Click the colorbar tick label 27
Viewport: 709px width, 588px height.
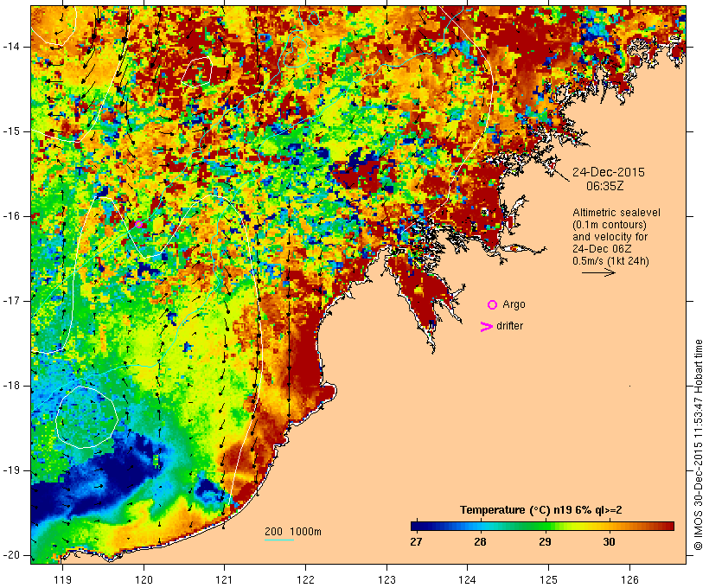(x=416, y=541)
